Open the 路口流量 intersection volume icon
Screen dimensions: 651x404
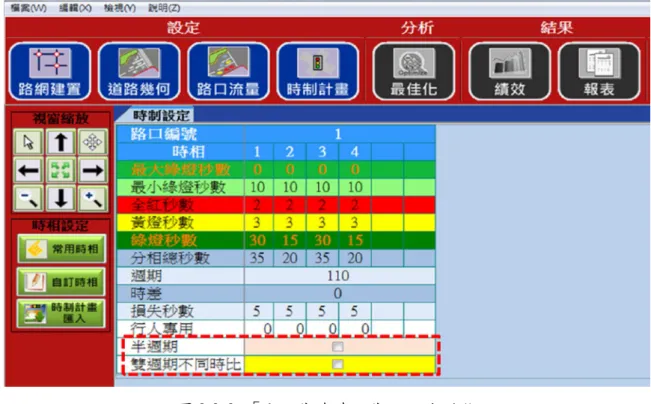(x=228, y=71)
